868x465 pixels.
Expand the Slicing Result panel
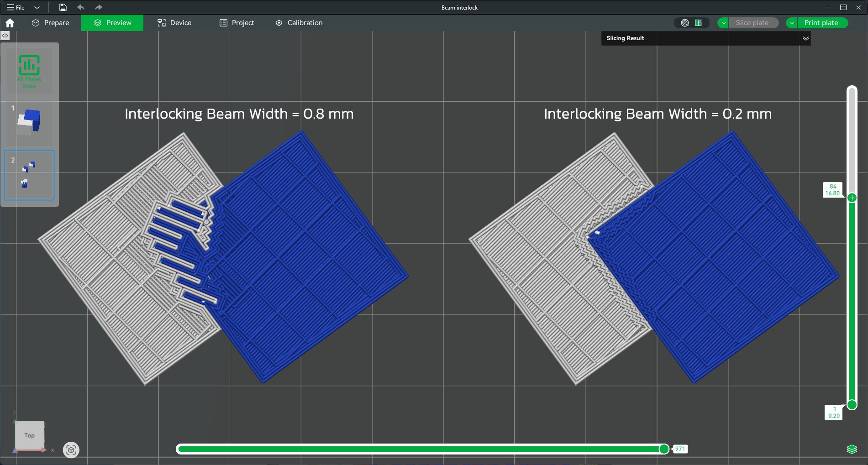805,38
